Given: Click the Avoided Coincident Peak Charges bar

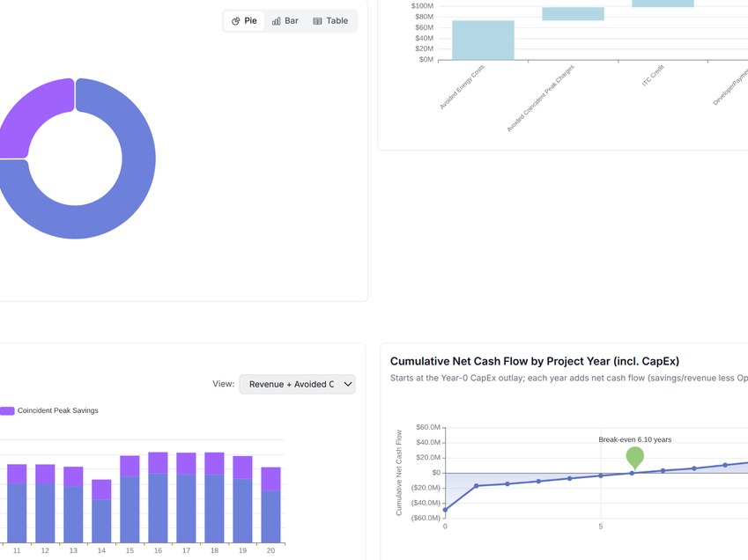Looking at the screenshot, I should (x=573, y=14).
